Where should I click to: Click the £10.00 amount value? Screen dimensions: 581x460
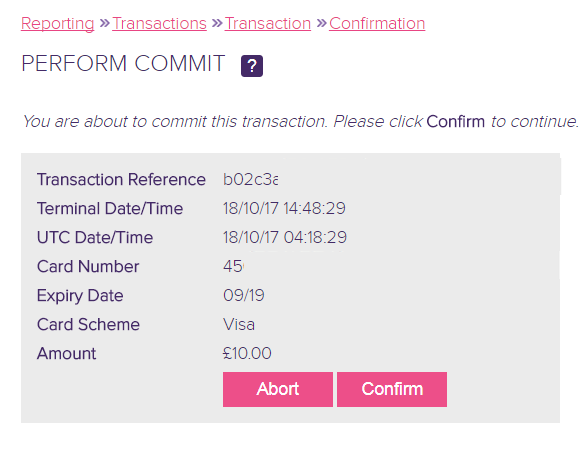point(247,353)
